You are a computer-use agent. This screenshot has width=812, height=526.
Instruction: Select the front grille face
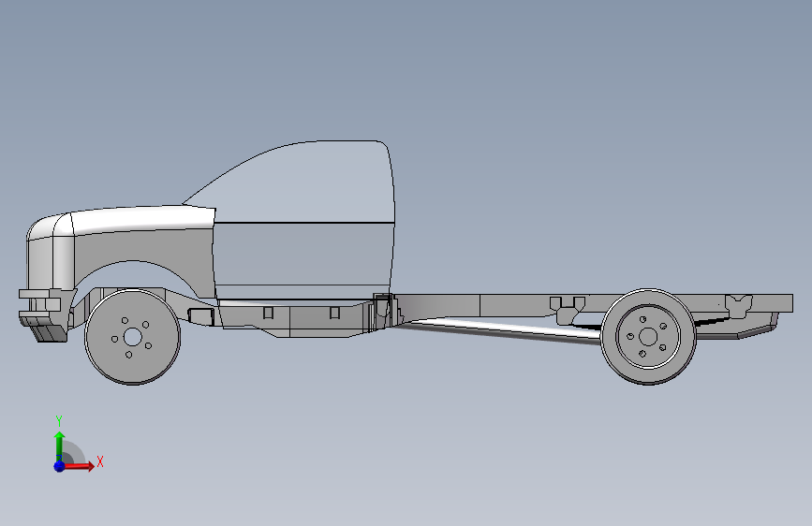pyautogui.click(x=40, y=263)
